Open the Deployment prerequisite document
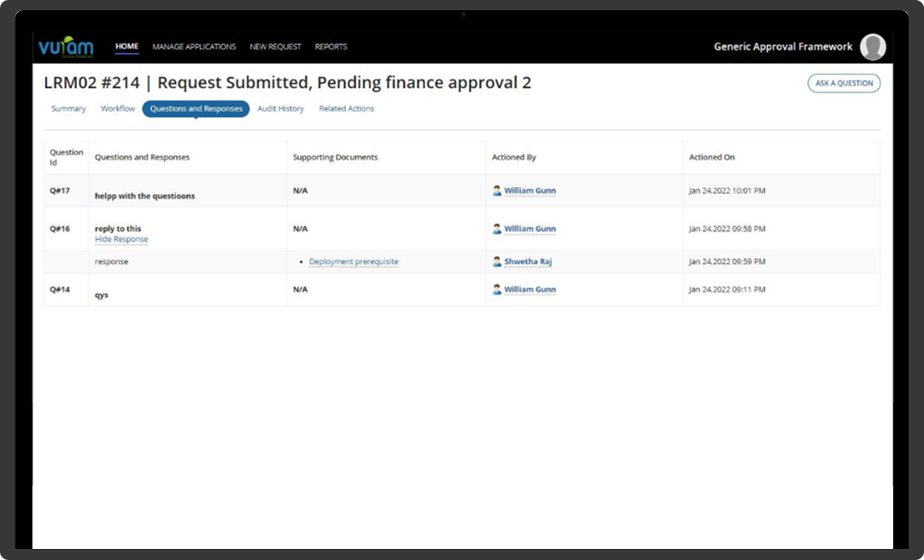Viewport: 924px width, 560px height. [x=354, y=262]
